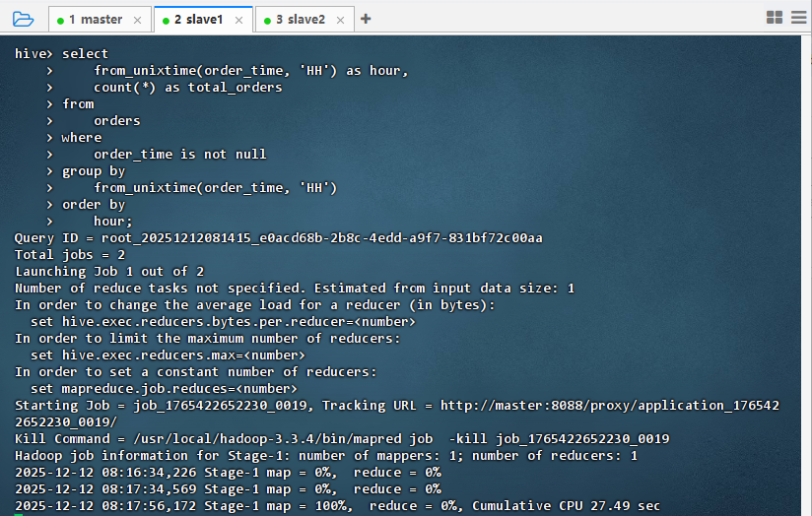Click the 08:17:34,569 Stage-1 progress line
This screenshot has height=516, width=812.
point(228,489)
